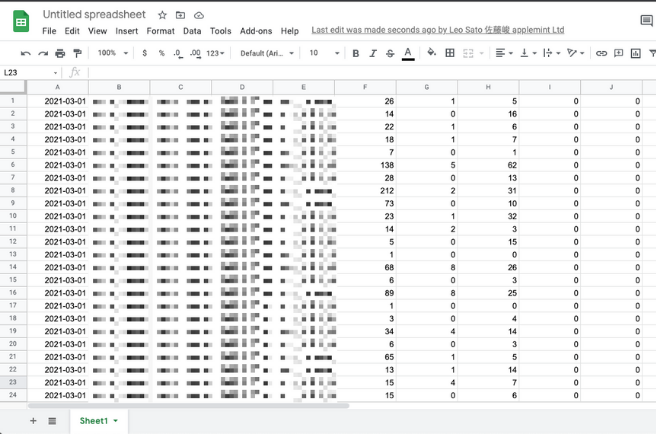Increase decimal places
656x434 pixels.
point(195,53)
